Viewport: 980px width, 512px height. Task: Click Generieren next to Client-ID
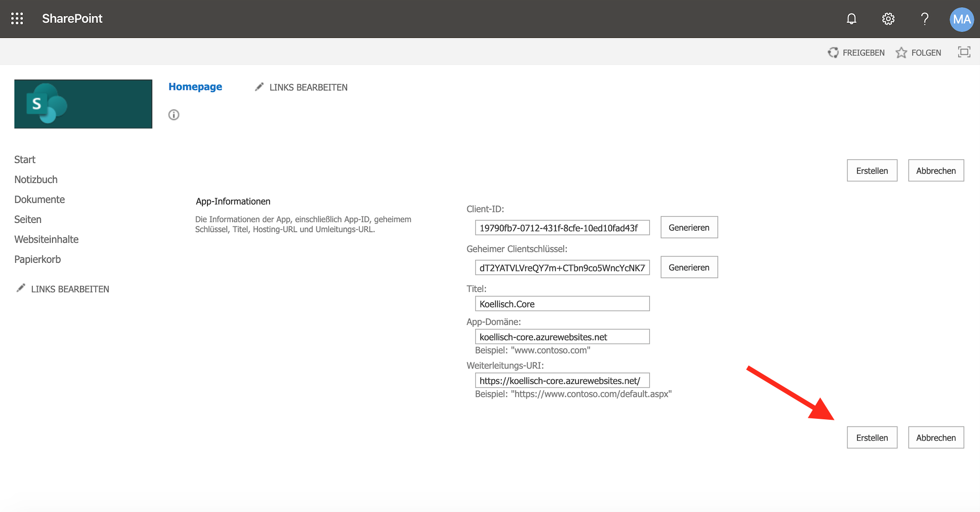(x=689, y=227)
